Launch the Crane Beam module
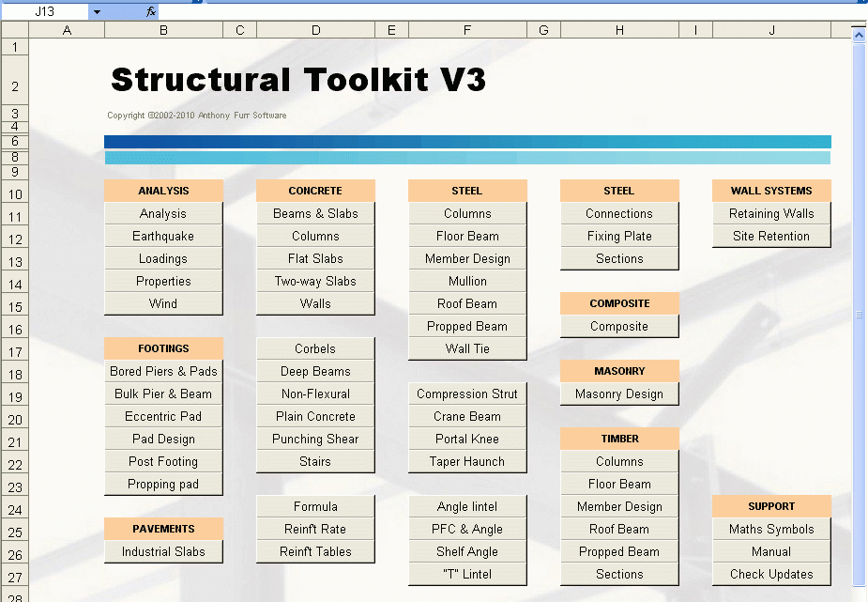868x602 pixels. pos(467,416)
